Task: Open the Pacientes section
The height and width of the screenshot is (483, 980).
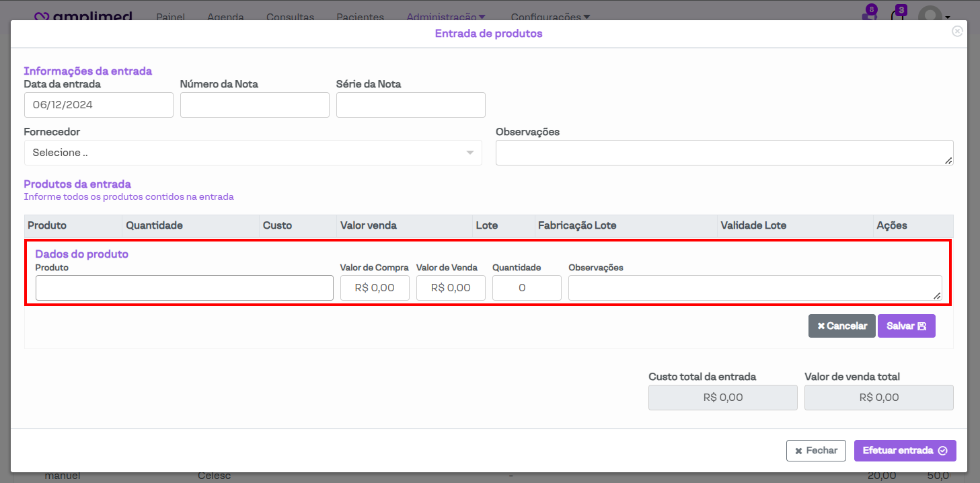Action: coord(360,17)
